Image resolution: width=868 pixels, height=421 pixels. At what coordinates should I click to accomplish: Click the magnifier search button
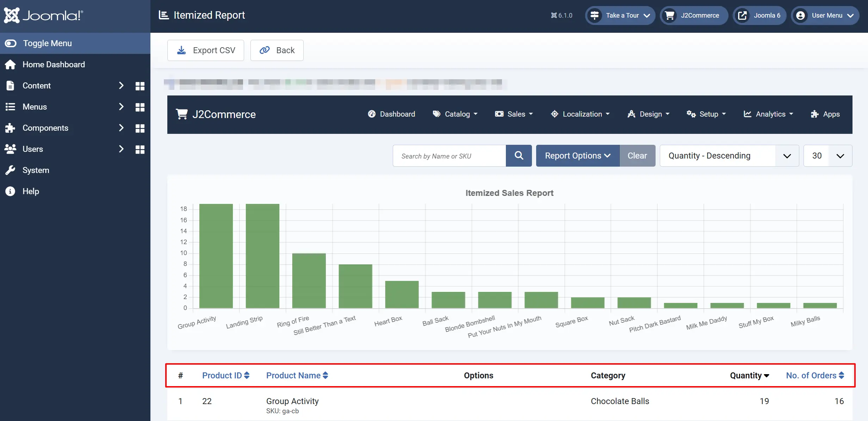[519, 156]
